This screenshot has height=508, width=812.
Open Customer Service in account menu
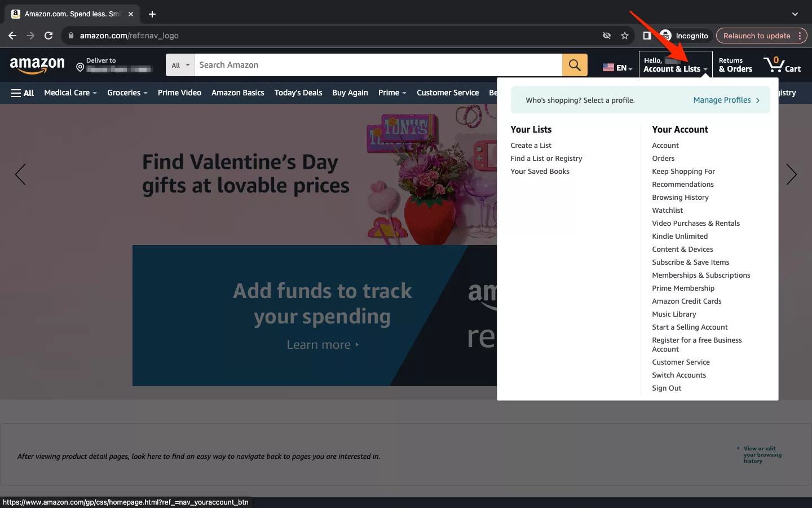tap(681, 362)
